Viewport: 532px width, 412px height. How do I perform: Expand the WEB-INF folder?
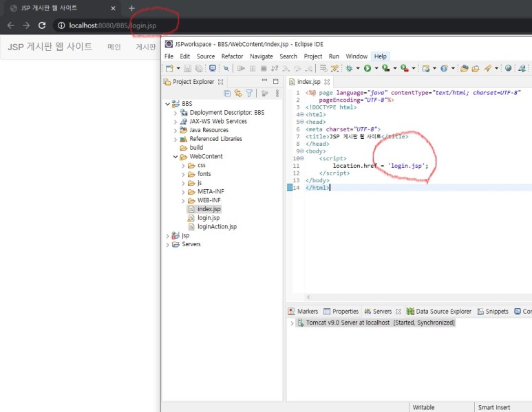click(184, 201)
